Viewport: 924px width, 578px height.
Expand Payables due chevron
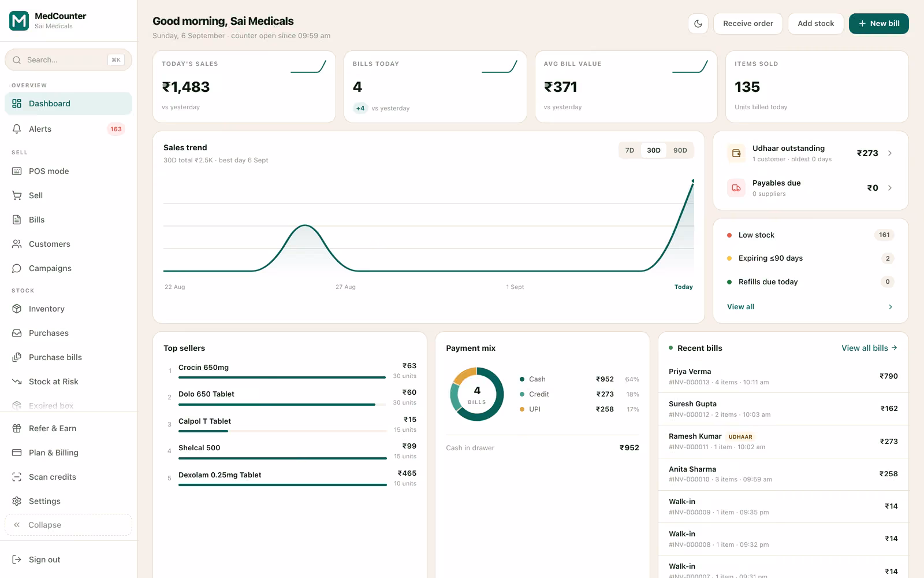(890, 188)
